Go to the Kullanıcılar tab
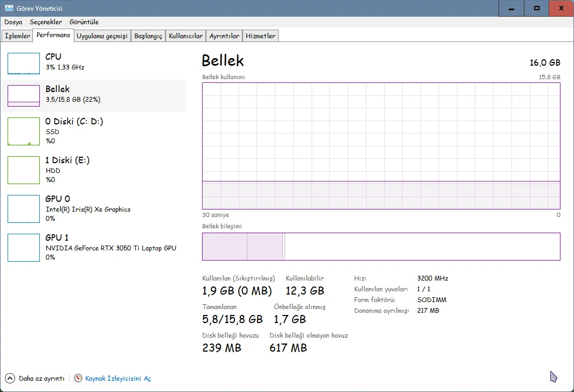This screenshot has height=392, width=574. 185,36
